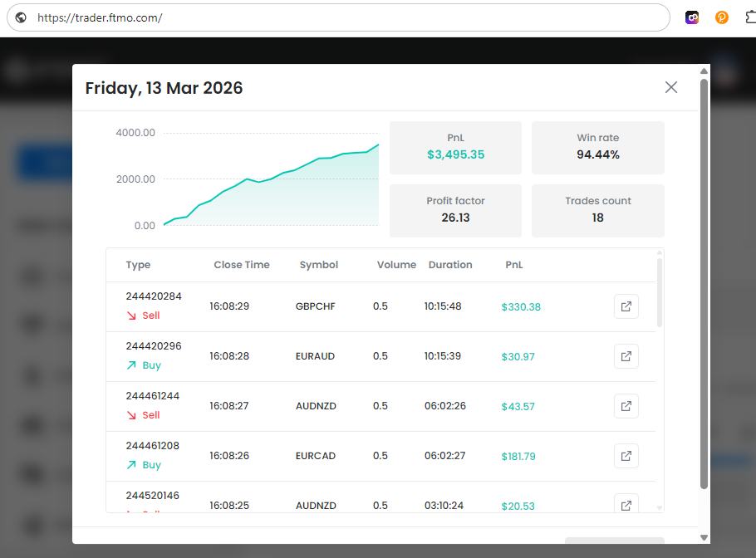
Task: Open trade details for EURCAD $181.79 row
Action: pos(626,456)
